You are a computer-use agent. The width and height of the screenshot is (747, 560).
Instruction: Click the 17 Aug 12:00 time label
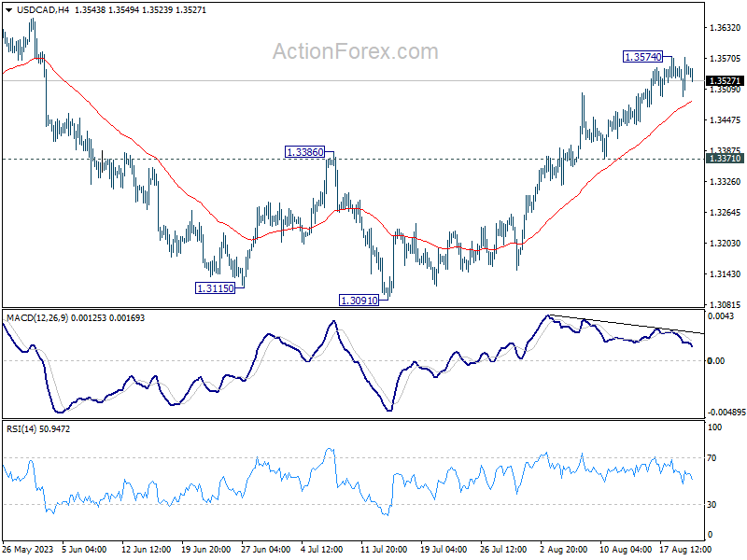pyautogui.click(x=685, y=550)
